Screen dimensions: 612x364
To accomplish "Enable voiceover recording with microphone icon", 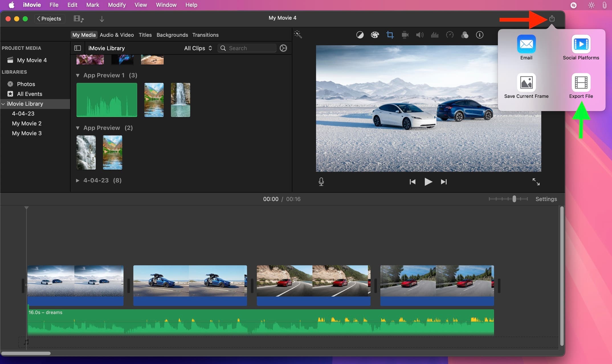I will pyautogui.click(x=321, y=182).
